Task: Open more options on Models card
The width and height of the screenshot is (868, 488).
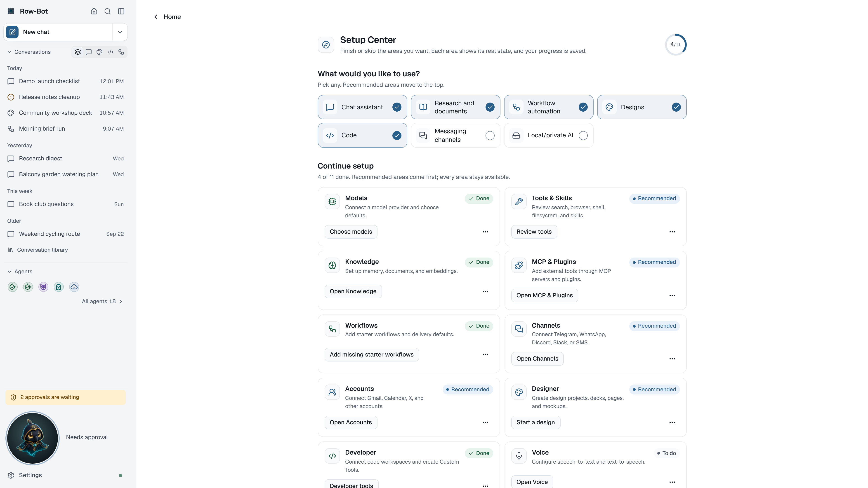Action: point(485,232)
